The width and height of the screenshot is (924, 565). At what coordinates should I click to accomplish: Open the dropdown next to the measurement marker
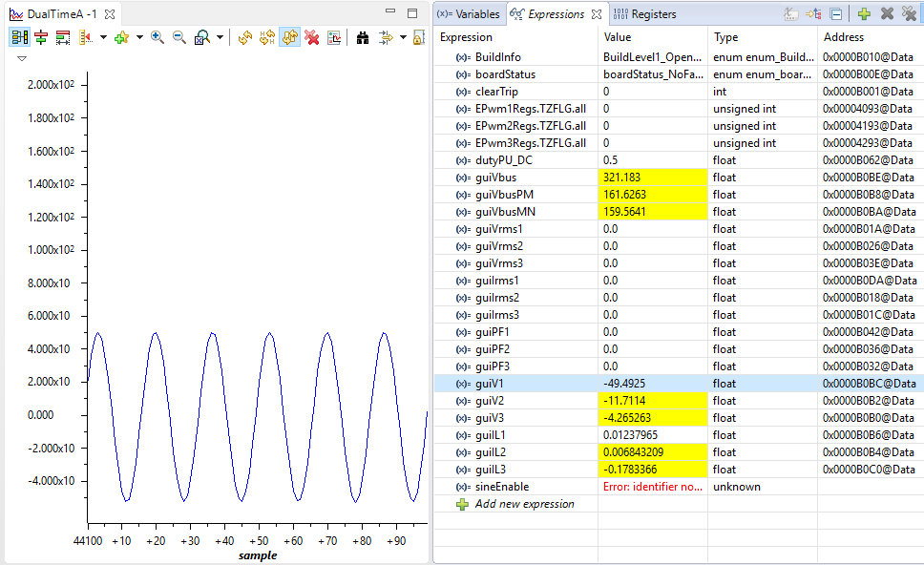point(101,37)
